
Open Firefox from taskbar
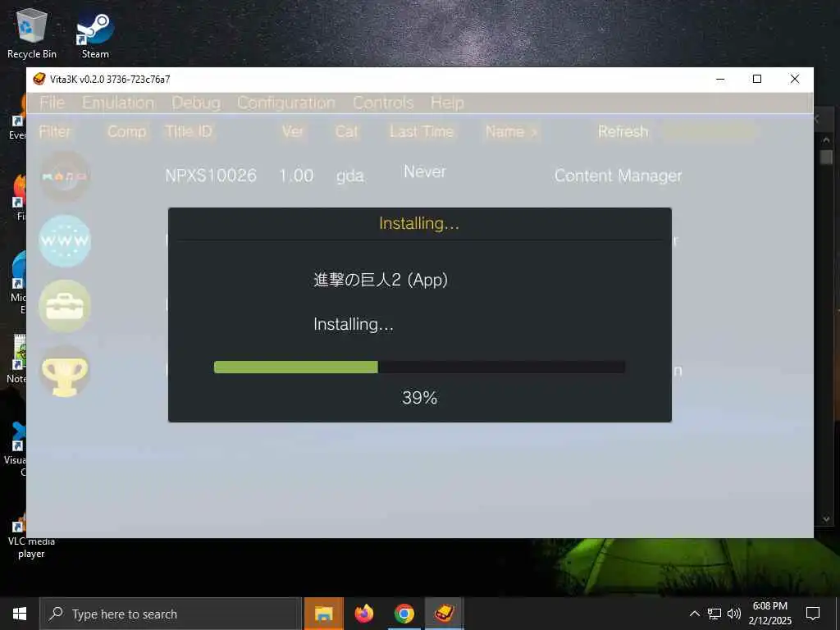click(x=363, y=614)
